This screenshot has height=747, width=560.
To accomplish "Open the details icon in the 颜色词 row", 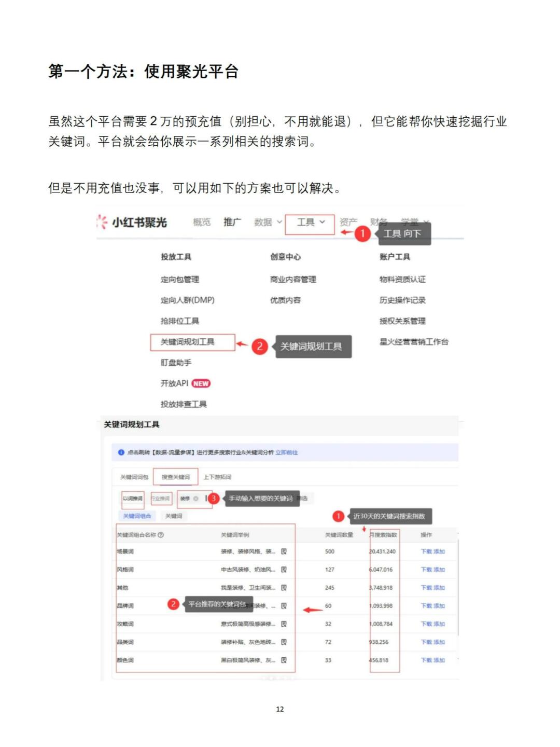I will pyautogui.click(x=284, y=660).
